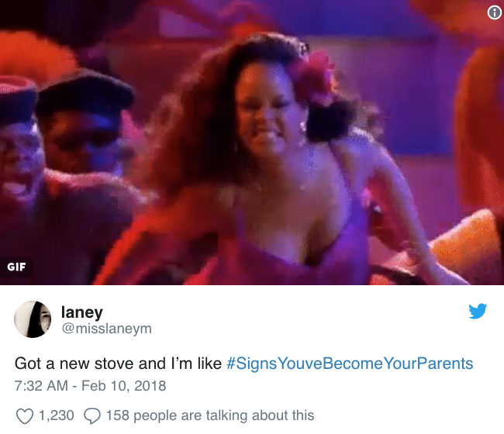504x434 pixels.
Task: Click the Twitter bird logo
Action: 478,311
